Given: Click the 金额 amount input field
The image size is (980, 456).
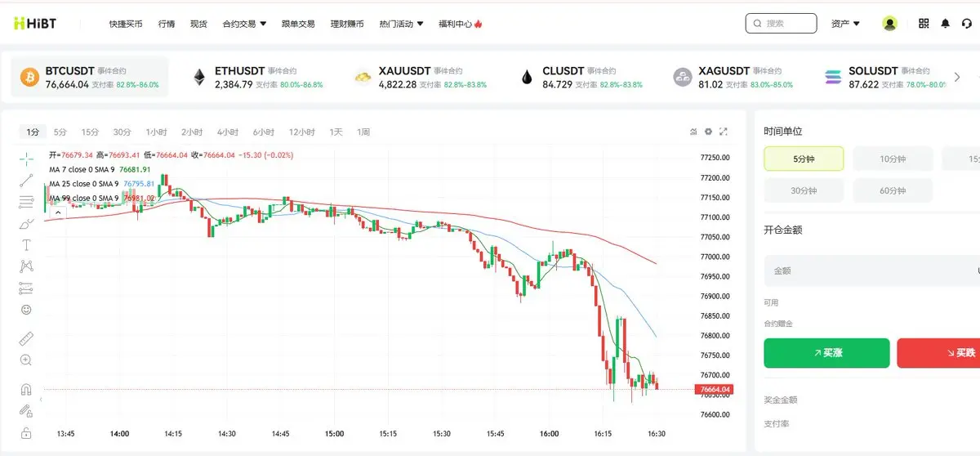Looking at the screenshot, I should (872, 270).
